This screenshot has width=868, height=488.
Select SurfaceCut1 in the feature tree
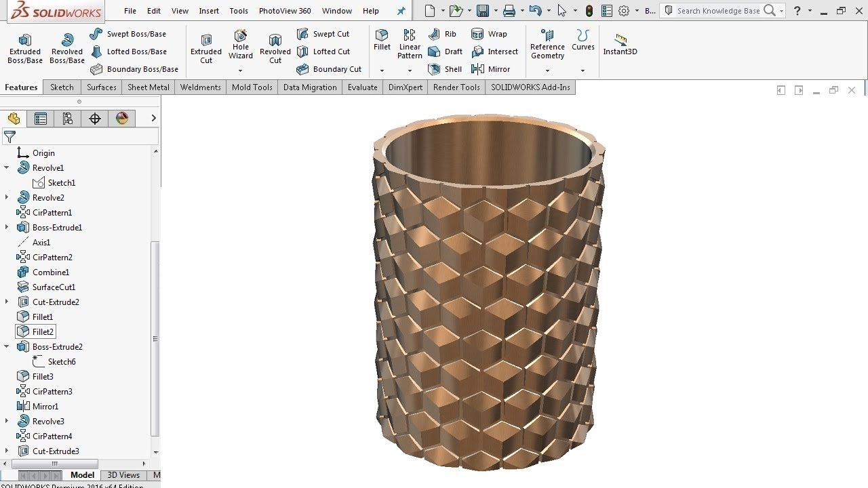(46, 287)
